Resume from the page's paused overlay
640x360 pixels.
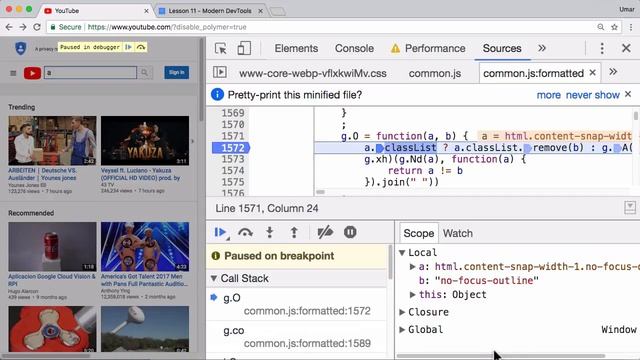[129, 47]
